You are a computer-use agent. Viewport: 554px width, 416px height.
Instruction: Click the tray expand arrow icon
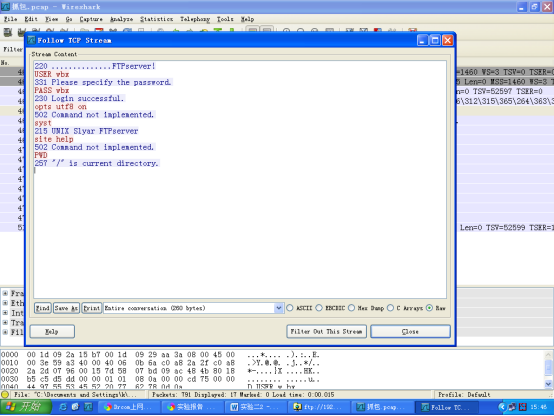tap(502, 407)
